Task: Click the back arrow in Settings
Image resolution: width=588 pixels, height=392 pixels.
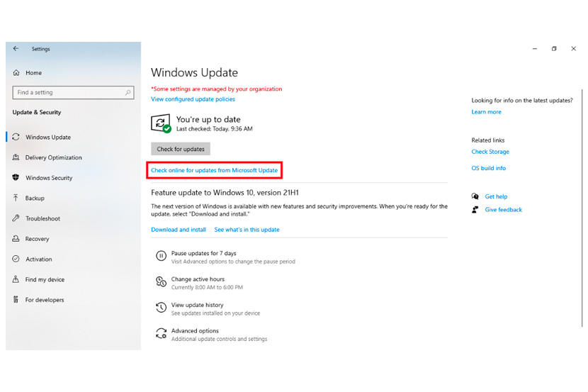Action: 16,49
